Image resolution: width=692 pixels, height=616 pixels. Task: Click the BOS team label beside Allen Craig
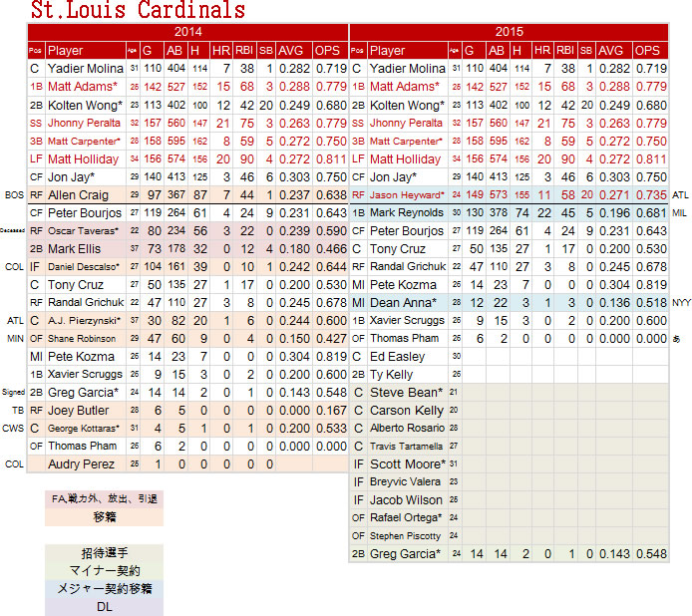[14, 195]
